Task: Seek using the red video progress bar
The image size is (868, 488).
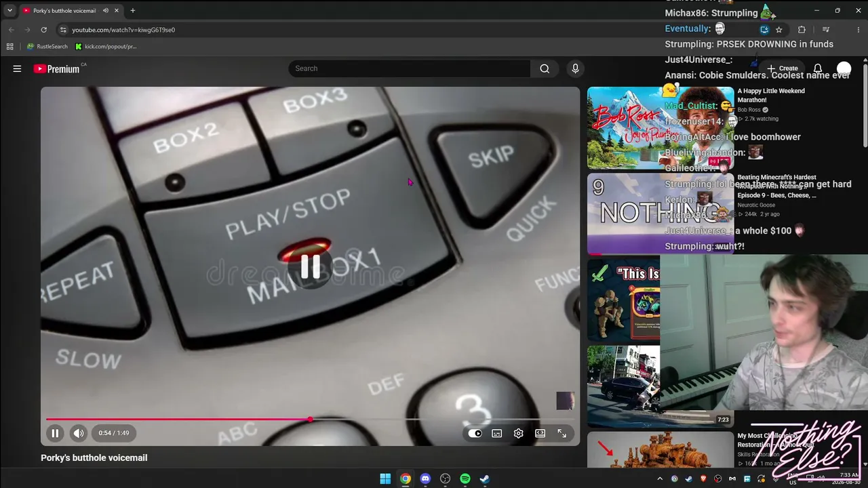Action: tap(310, 420)
